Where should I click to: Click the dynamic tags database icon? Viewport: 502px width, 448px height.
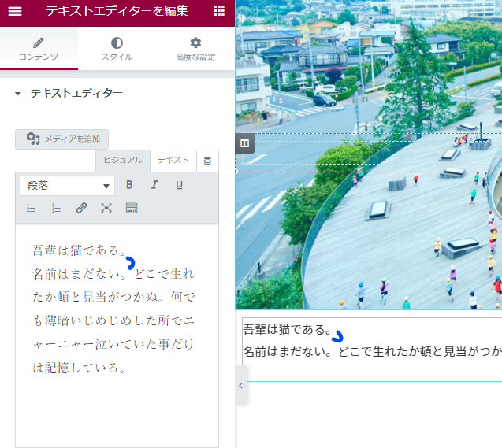point(207,161)
